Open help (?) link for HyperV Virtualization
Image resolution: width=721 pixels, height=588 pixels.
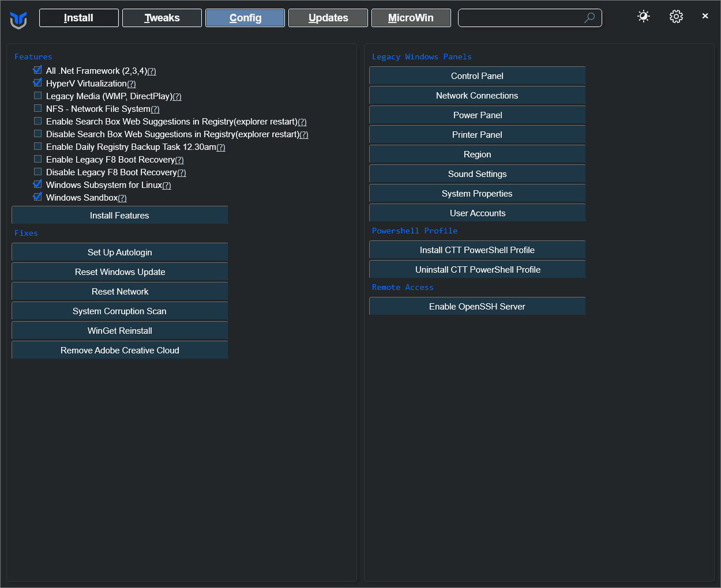pos(132,84)
